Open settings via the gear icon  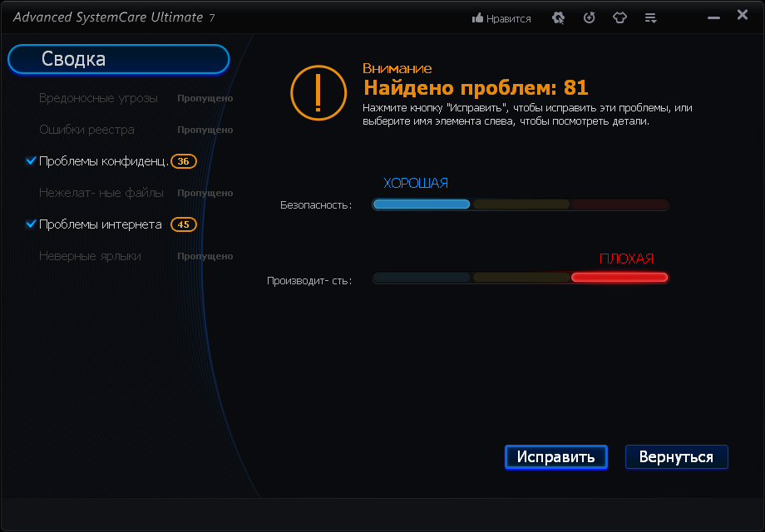tap(558, 17)
